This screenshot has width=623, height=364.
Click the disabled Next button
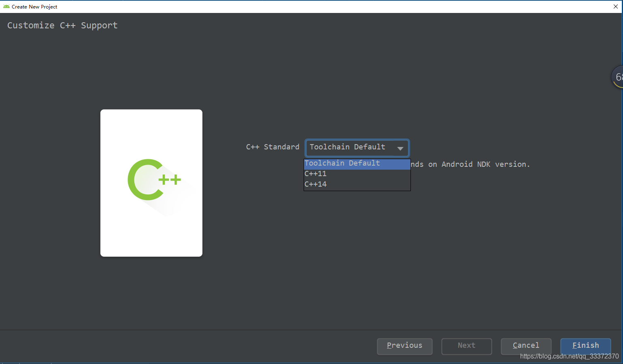pos(466,346)
